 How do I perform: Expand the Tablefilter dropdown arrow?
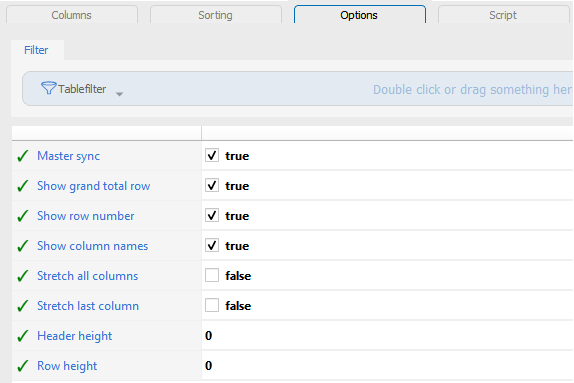pyautogui.click(x=119, y=94)
